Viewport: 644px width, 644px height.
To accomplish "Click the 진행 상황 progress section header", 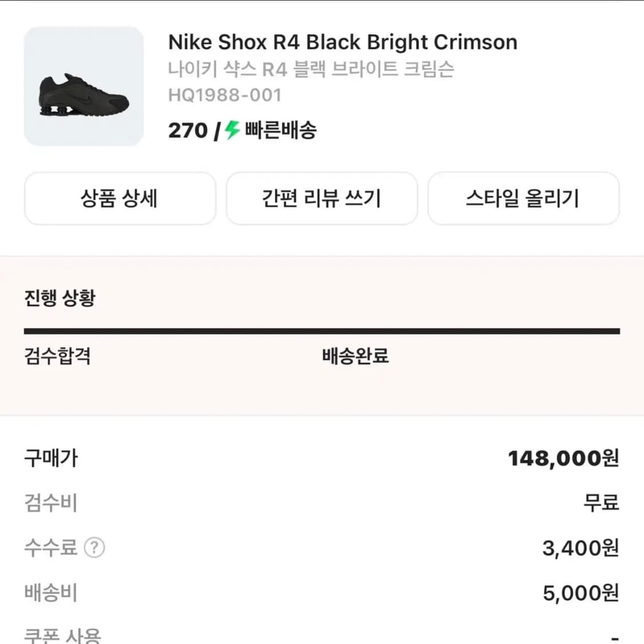I will point(59,297).
